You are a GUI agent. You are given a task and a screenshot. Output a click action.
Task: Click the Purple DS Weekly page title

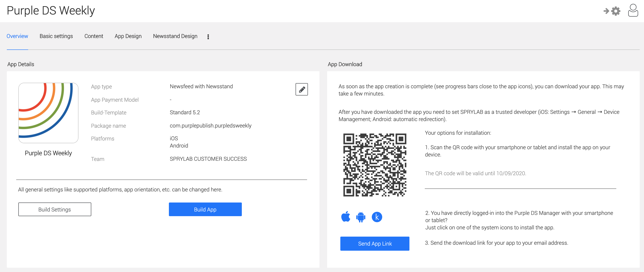(51, 10)
